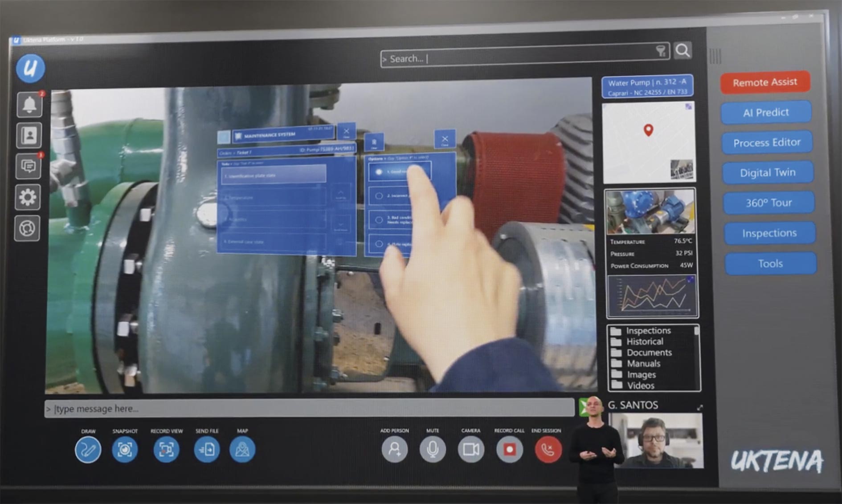
Task: Open the chat messages icon
Action: 29,166
